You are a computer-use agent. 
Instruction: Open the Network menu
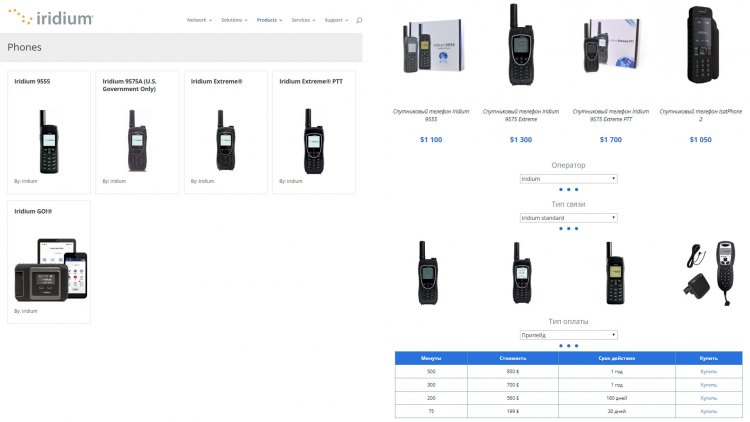tap(199, 20)
